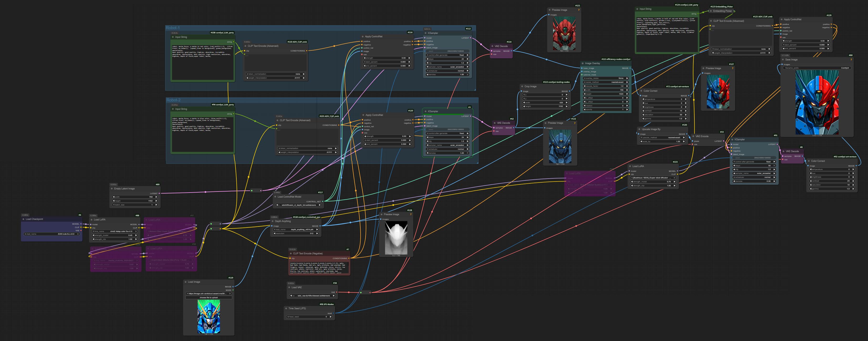Open the ControlNet model file dropdown in Load ControlNet Model
Viewport: 868px width, 341px height.
pos(298,205)
